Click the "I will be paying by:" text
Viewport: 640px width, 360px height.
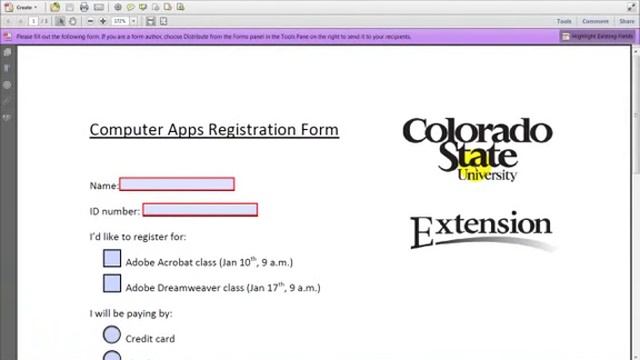tap(131, 313)
